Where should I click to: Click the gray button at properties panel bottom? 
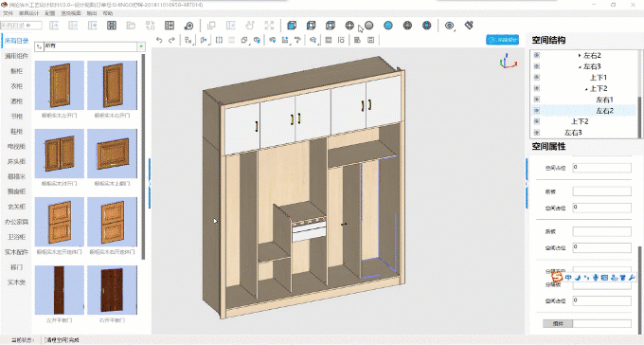558,323
